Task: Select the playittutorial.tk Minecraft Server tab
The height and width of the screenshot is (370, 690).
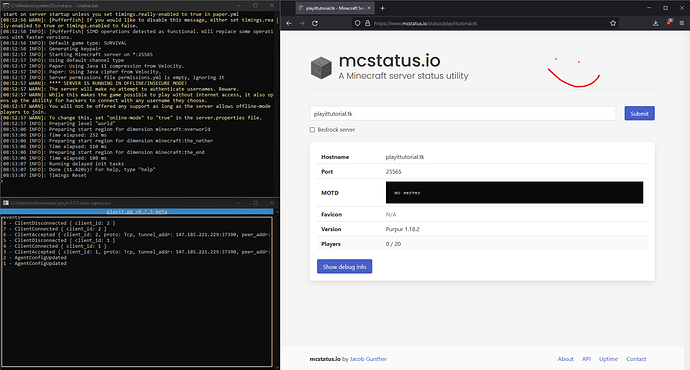Action: 334,8
